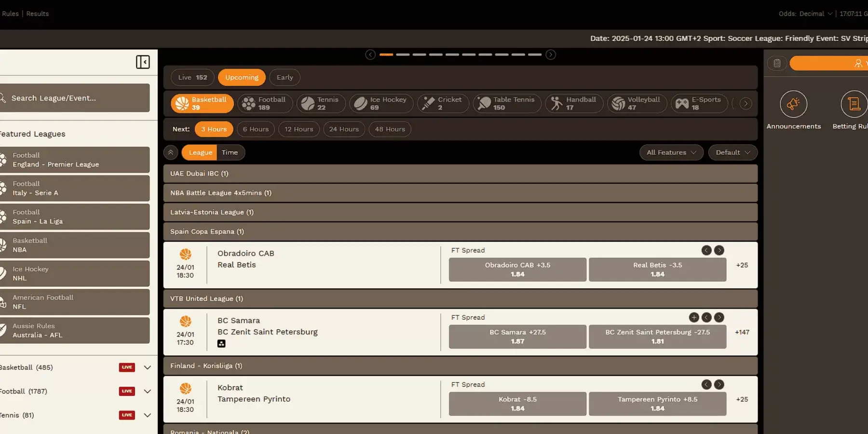The image size is (868, 434).
Task: Expand UAE Dubai IBC league
Action: pyautogui.click(x=461, y=174)
